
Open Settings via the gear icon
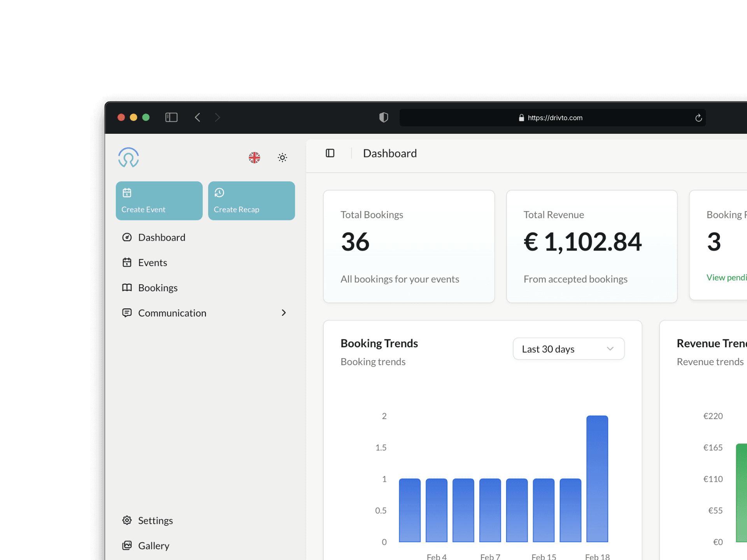click(127, 520)
